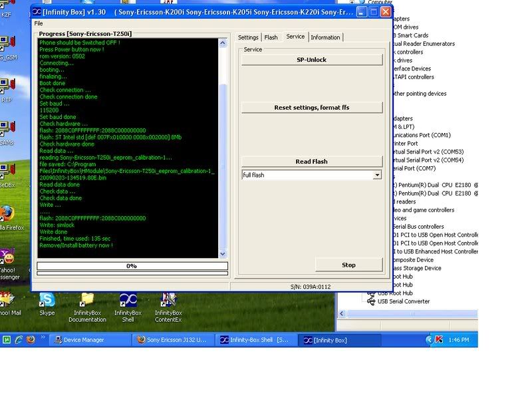
Task: Switch to the Settings tab
Action: click(248, 37)
